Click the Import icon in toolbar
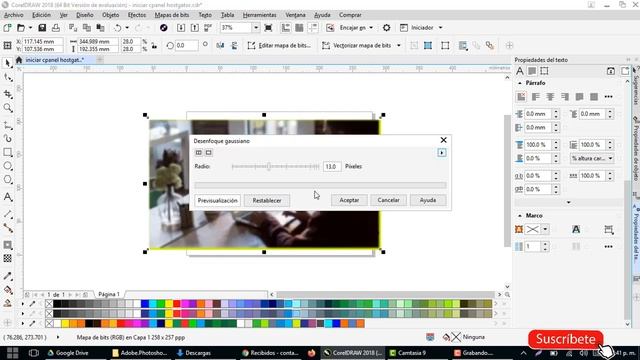 [x=181, y=28]
